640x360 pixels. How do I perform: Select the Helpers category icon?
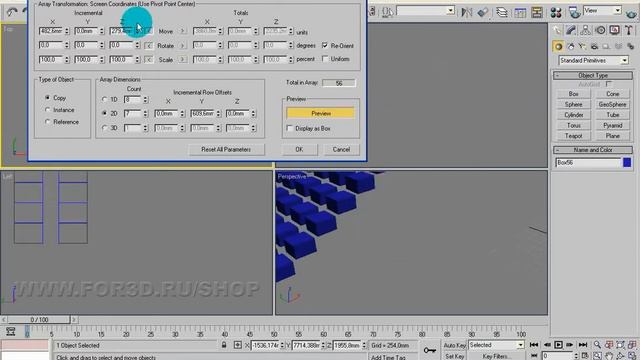pyautogui.click(x=606, y=47)
